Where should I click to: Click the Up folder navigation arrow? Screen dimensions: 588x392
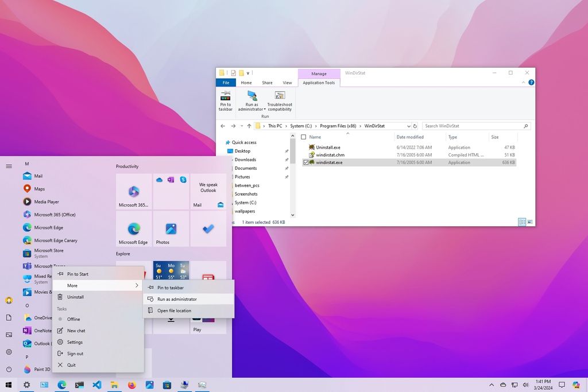(x=248, y=126)
